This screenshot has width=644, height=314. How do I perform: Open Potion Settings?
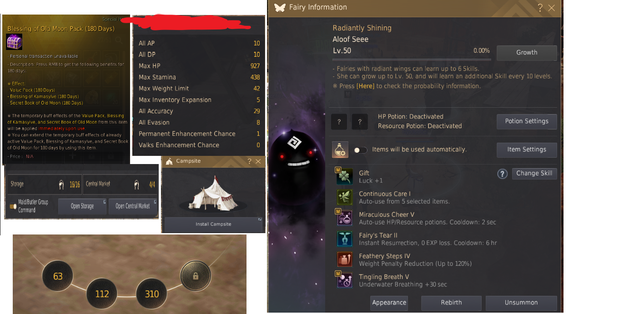(527, 121)
